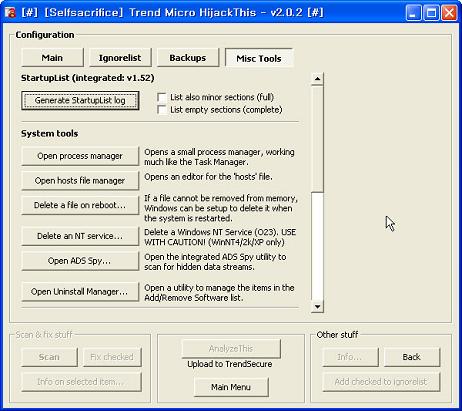This screenshot has height=411, width=462.
Task: Maximize the HijackThis window
Action: [431, 13]
